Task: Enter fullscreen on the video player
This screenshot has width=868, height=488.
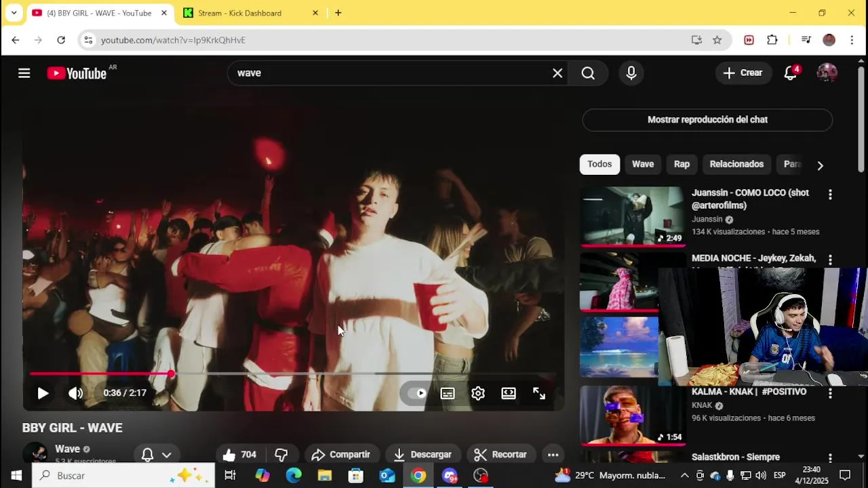Action: coord(539,393)
